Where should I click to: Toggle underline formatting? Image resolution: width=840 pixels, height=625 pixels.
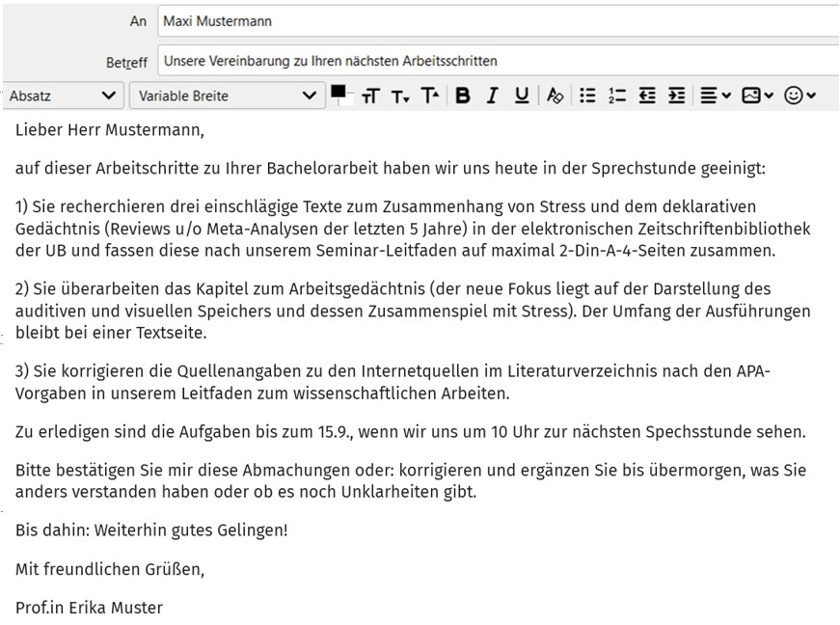[x=522, y=95]
